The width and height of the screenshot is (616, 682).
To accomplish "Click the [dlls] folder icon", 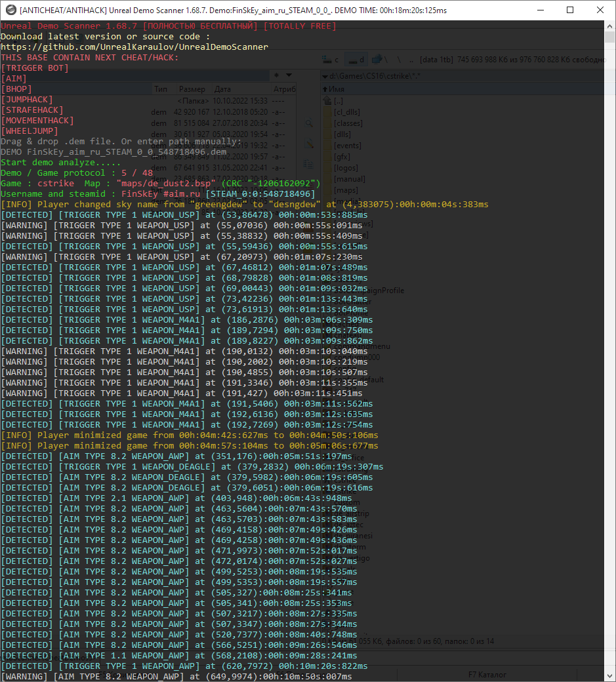I will pyautogui.click(x=327, y=134).
